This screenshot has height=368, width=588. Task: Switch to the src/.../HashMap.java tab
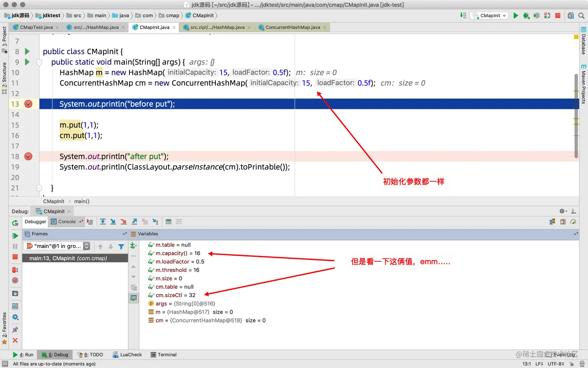click(96, 27)
